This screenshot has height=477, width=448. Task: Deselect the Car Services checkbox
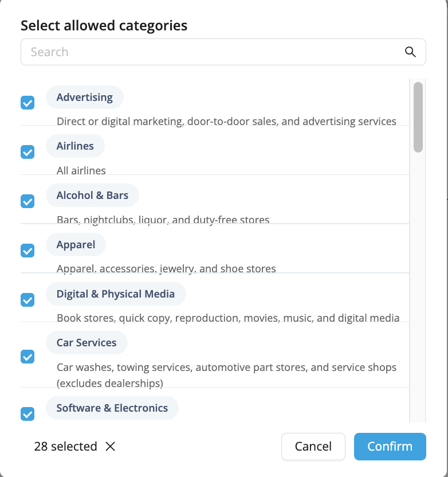[27, 357]
